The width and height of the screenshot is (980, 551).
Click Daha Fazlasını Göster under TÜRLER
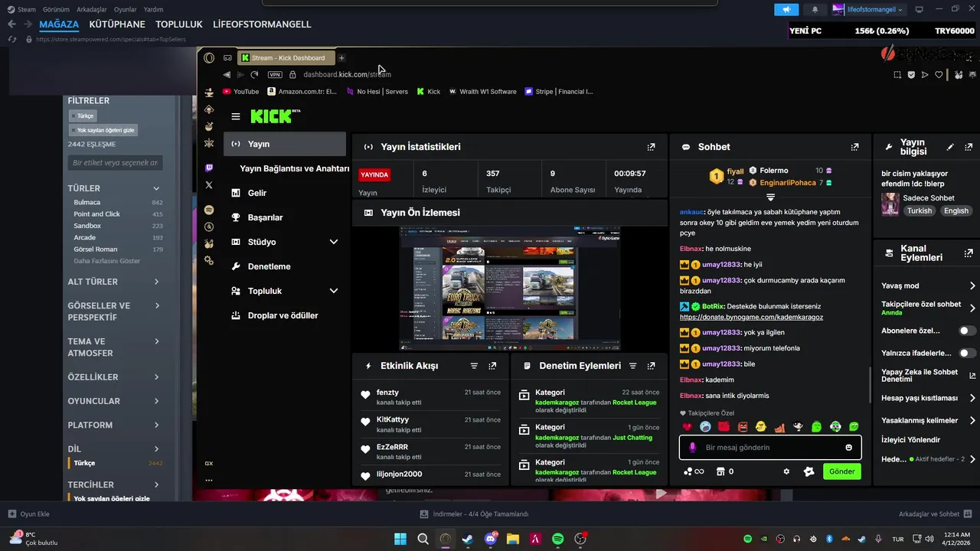(106, 261)
